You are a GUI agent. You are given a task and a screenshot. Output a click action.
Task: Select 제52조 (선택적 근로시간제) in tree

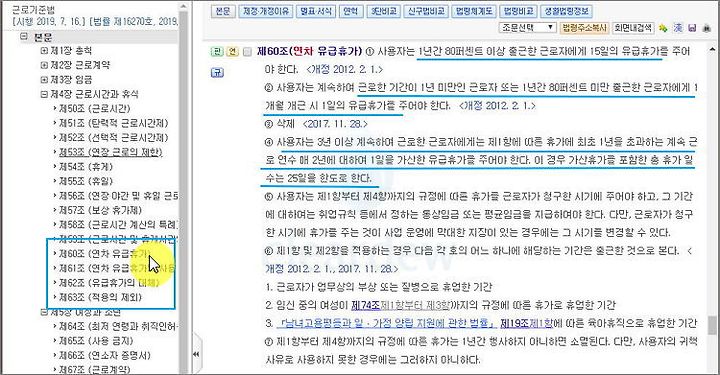click(113, 138)
